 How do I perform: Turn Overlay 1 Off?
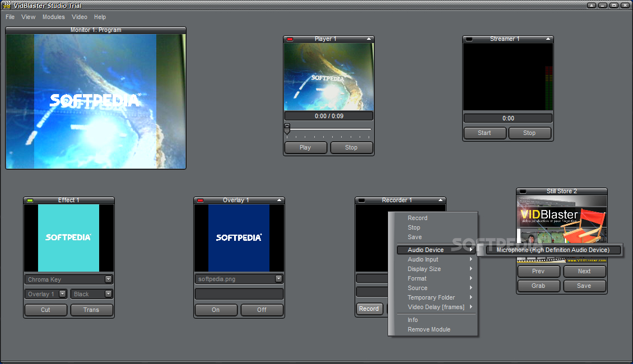click(262, 310)
